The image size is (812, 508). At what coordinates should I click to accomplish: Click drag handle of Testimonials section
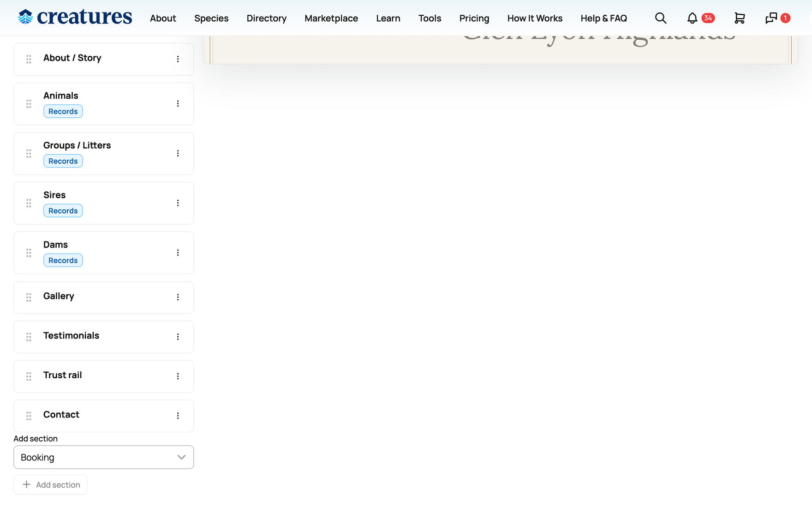[29, 337]
